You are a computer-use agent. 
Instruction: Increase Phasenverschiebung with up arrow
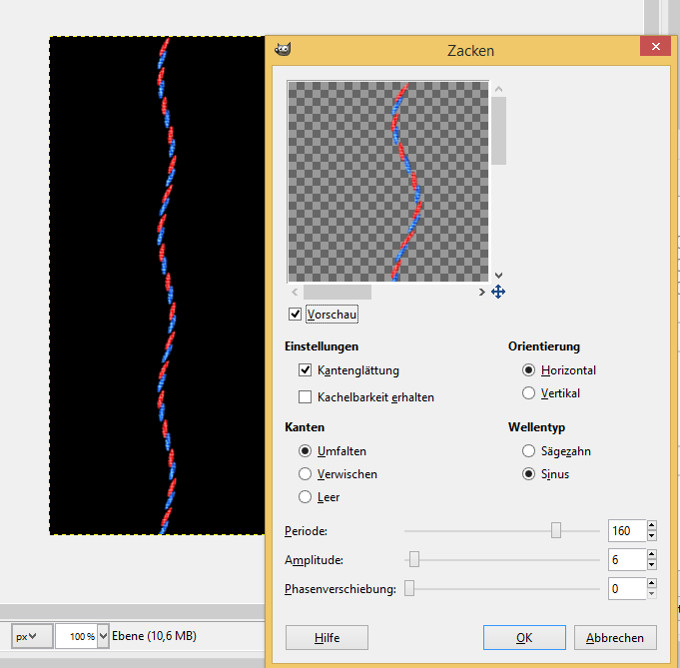pos(651,583)
